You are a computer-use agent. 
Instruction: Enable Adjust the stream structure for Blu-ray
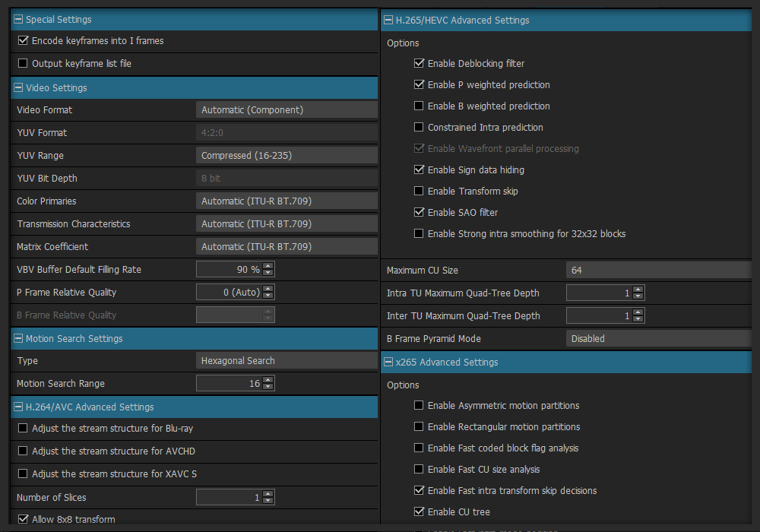point(23,429)
